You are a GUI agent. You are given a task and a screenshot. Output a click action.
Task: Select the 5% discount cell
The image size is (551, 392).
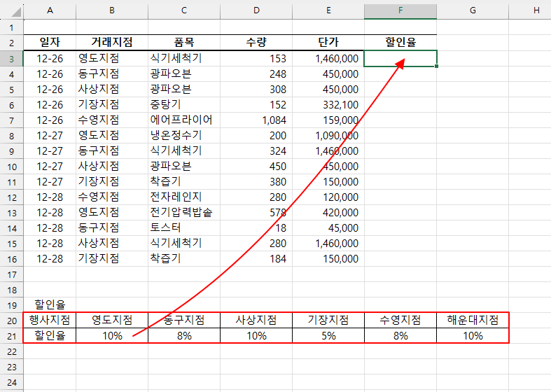tap(328, 336)
